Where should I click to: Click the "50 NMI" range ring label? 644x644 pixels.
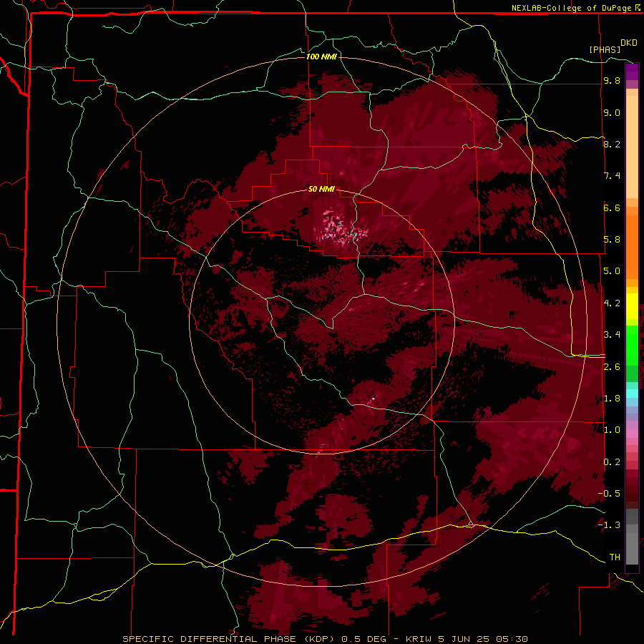[321, 189]
